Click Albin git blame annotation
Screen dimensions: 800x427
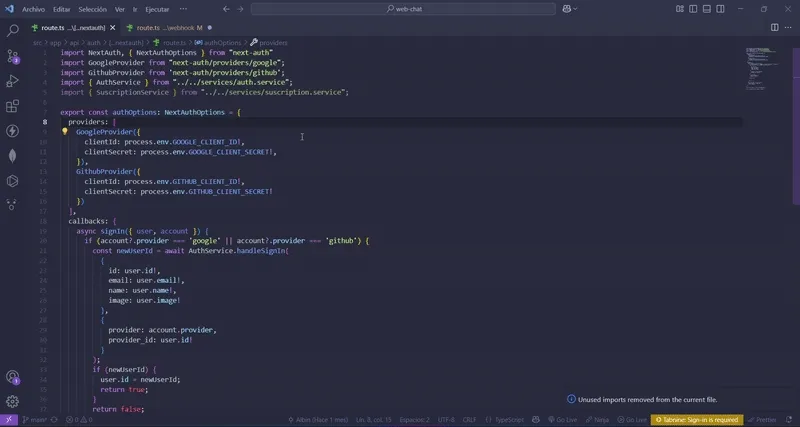318,420
